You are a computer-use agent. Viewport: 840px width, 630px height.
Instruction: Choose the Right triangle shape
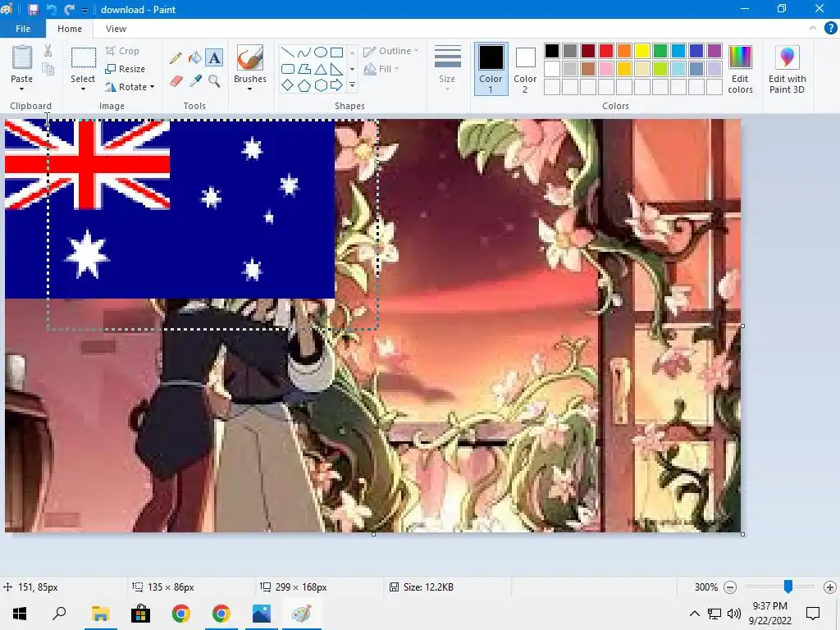tap(336, 69)
